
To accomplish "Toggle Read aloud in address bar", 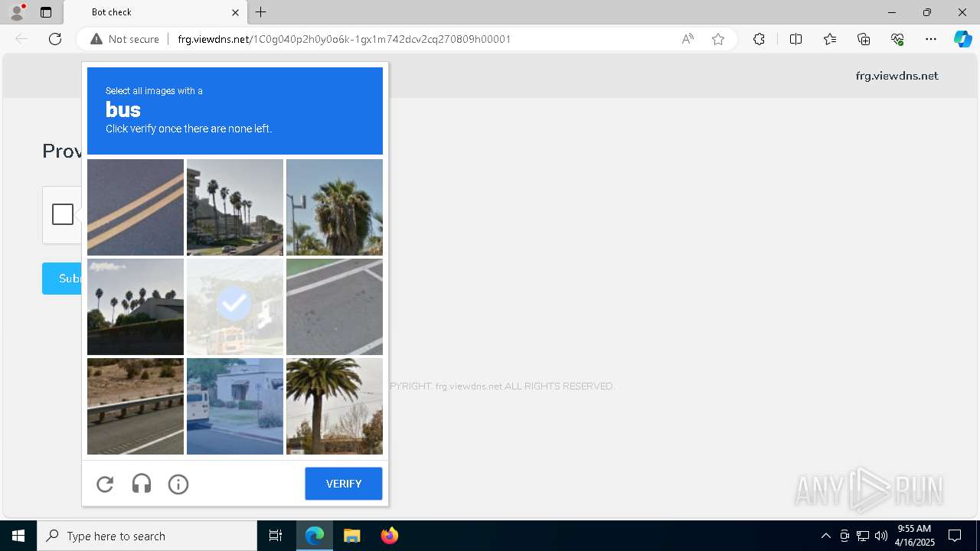I will (688, 39).
